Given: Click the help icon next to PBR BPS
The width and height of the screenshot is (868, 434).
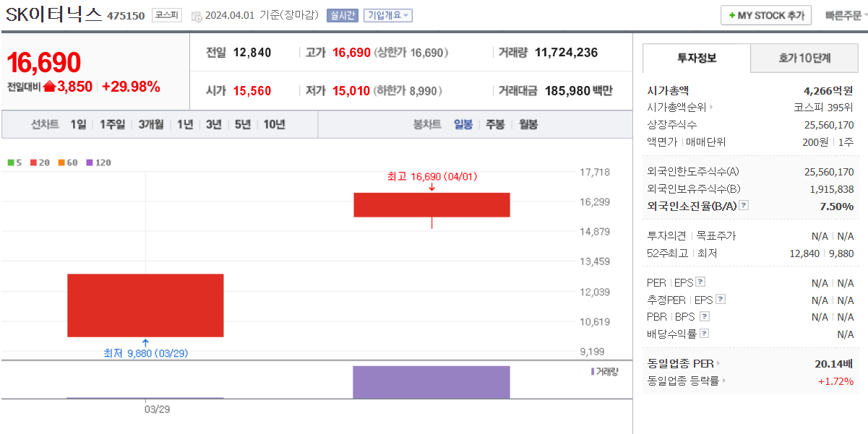Looking at the screenshot, I should point(705,316).
